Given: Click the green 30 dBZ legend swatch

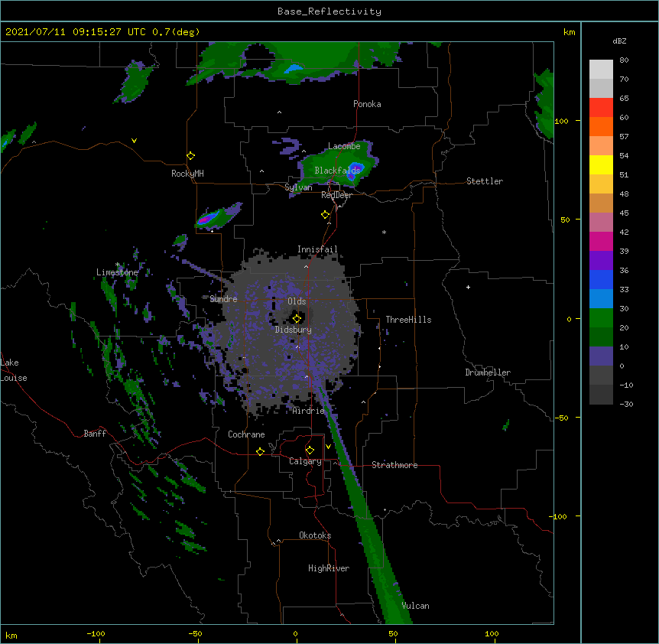Looking at the screenshot, I should click(601, 318).
